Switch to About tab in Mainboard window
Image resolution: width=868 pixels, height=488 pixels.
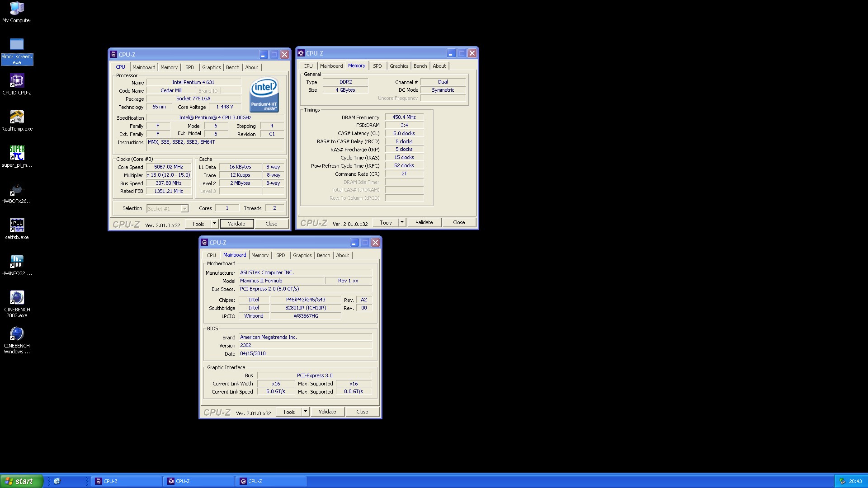coord(343,255)
